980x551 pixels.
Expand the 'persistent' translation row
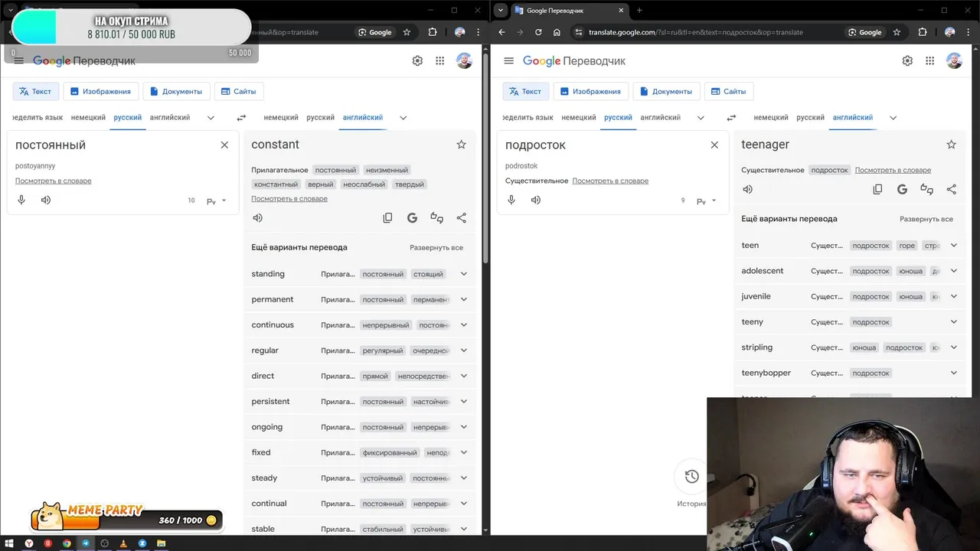coord(463,401)
